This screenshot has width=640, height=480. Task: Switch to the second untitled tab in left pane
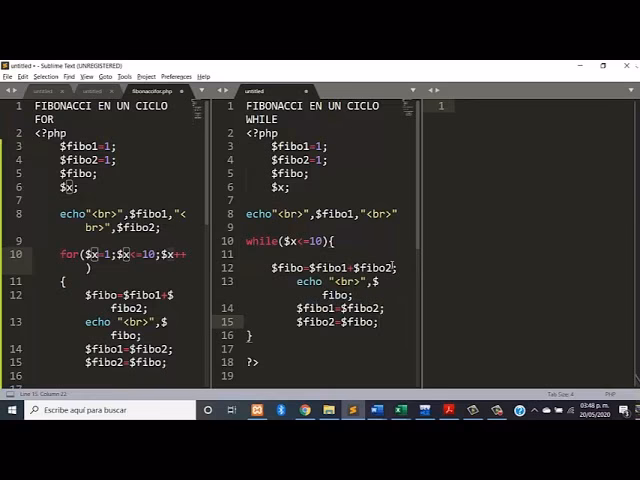92,91
